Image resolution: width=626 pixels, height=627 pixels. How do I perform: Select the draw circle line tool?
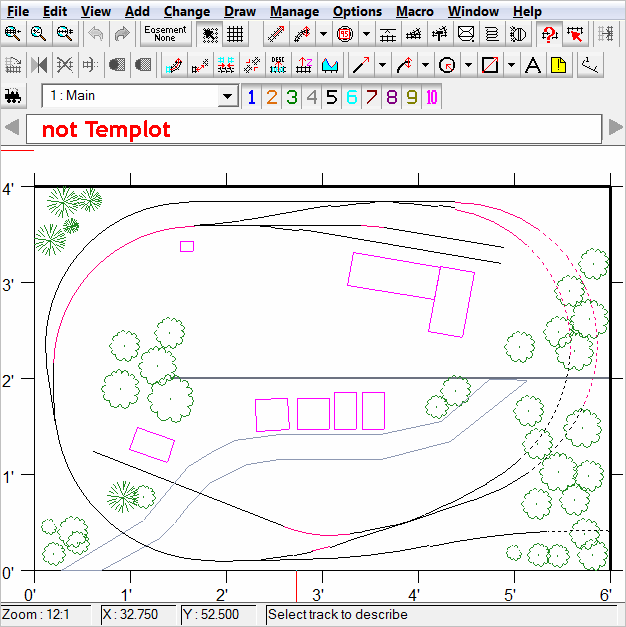click(x=447, y=65)
